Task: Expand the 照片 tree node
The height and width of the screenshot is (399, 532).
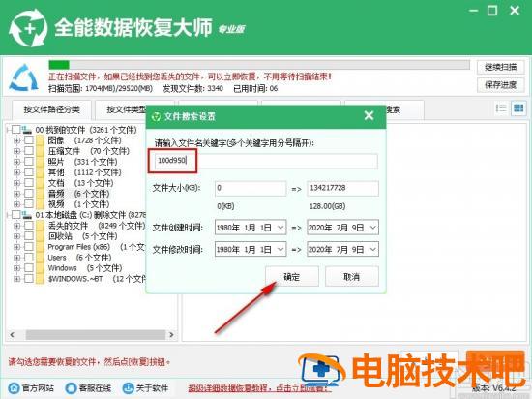Action: tap(16, 162)
